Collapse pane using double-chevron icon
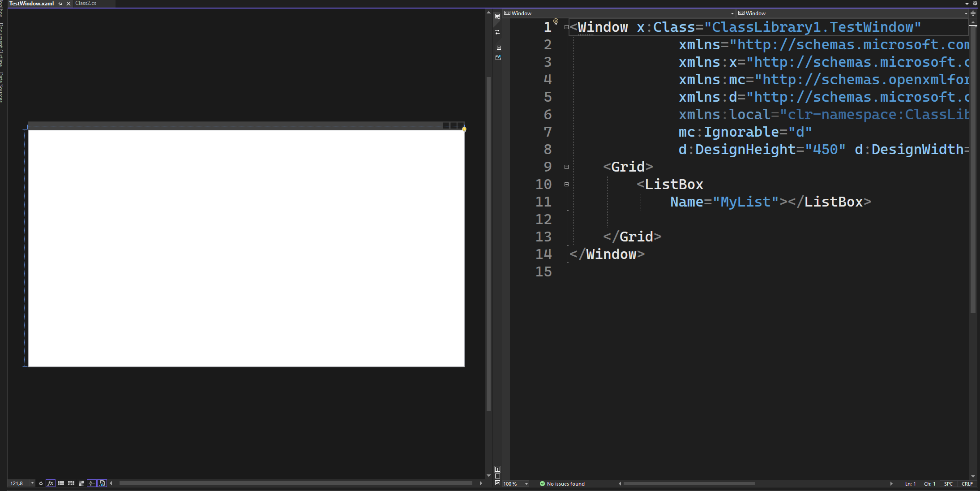Image resolution: width=980 pixels, height=491 pixels. click(497, 483)
